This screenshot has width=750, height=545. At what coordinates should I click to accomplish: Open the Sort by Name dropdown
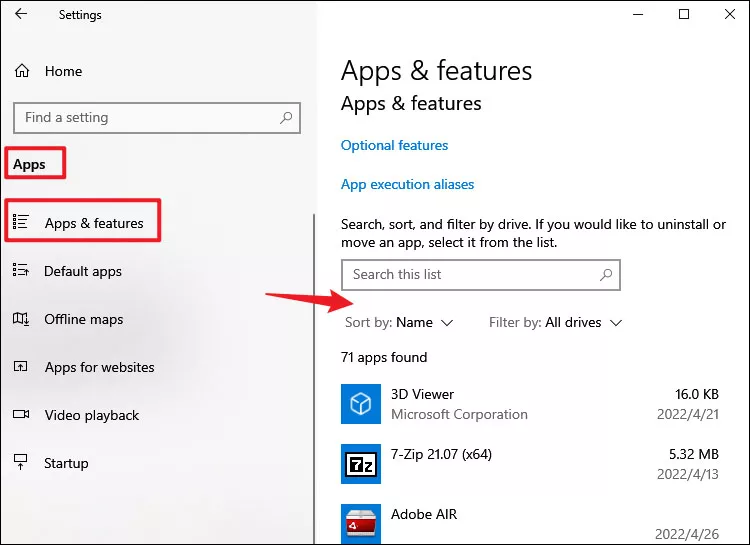coord(399,323)
